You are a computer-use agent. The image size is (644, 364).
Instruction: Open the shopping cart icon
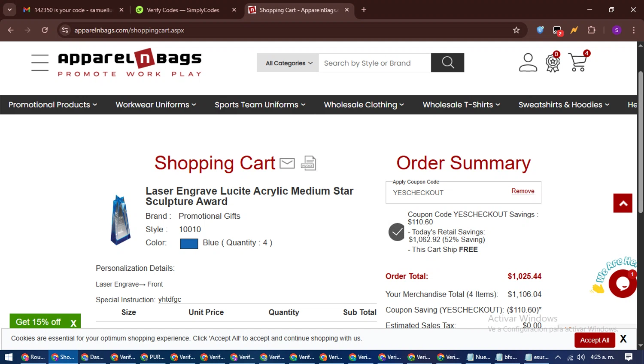(x=578, y=62)
